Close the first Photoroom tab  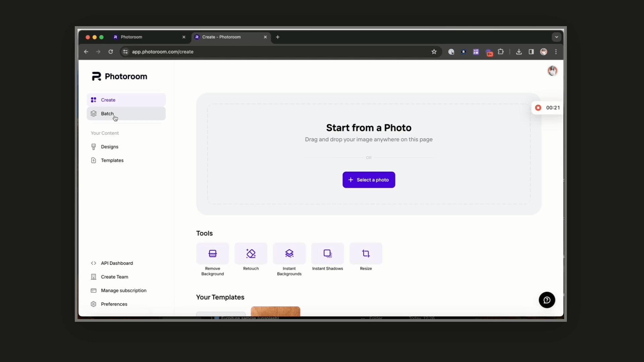(184, 37)
